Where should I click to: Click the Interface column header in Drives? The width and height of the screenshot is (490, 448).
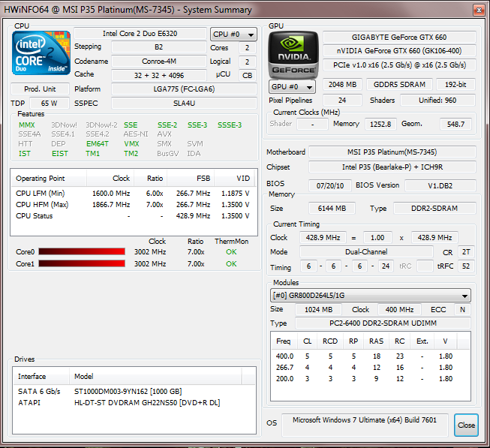click(x=41, y=377)
